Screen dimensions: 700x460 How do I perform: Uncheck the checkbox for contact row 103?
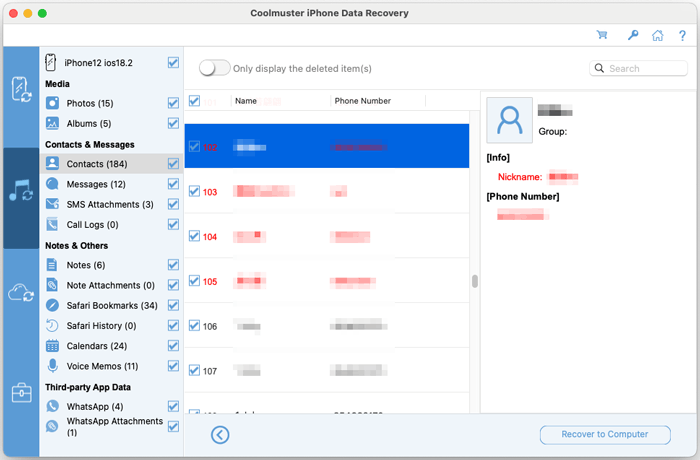pos(194,192)
